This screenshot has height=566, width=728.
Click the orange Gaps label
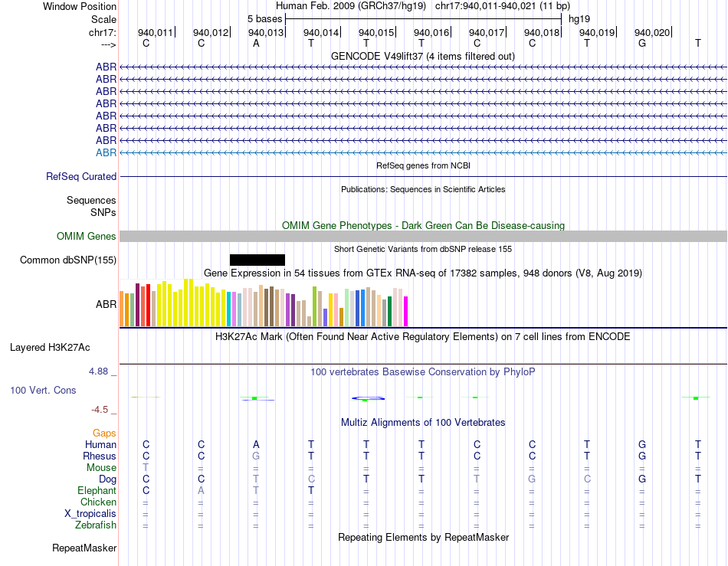coord(104,433)
